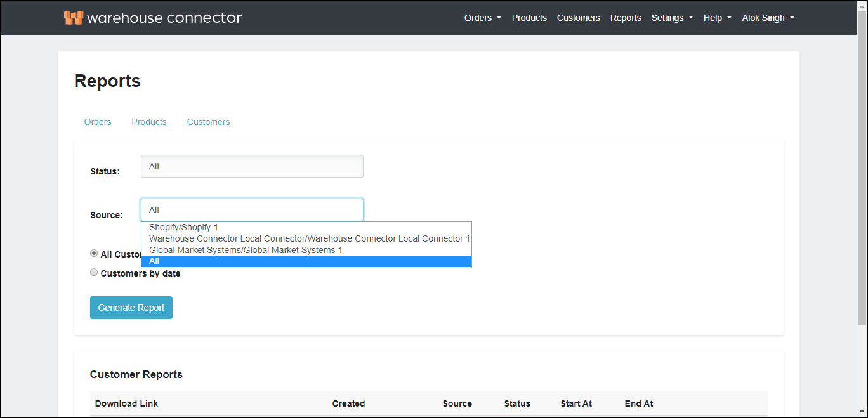Image resolution: width=868 pixels, height=418 pixels.
Task: Switch to the Customers report tab
Action: point(208,122)
